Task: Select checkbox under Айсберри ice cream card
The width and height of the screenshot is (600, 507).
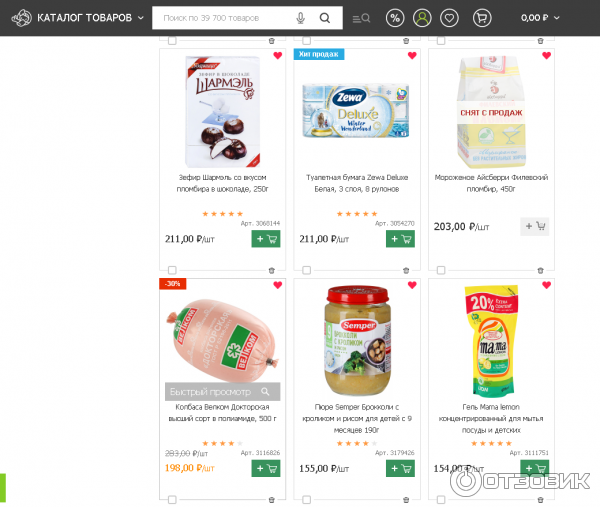Action: pyautogui.click(x=440, y=270)
